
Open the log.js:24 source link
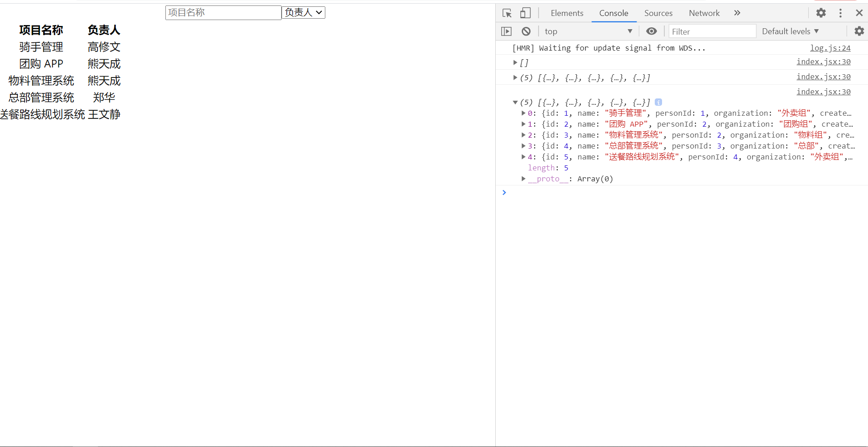coord(830,48)
